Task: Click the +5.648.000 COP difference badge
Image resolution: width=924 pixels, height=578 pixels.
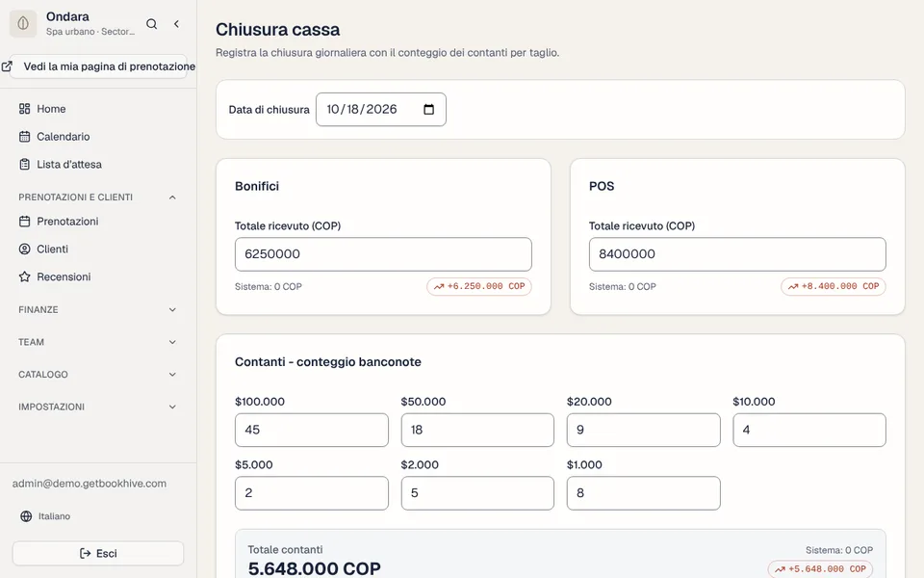Action: (x=820, y=569)
